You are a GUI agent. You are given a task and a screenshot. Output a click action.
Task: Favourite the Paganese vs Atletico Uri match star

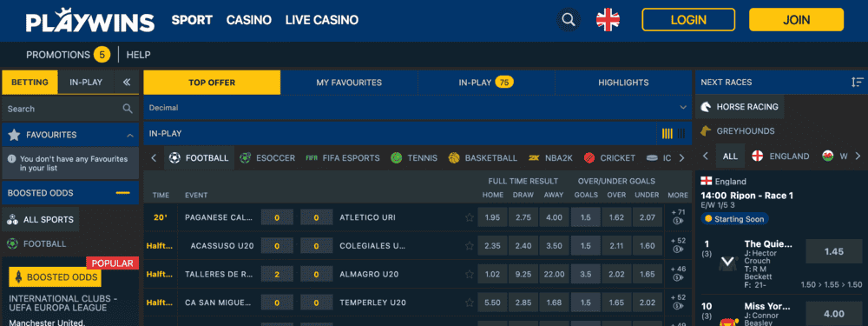[x=470, y=217]
